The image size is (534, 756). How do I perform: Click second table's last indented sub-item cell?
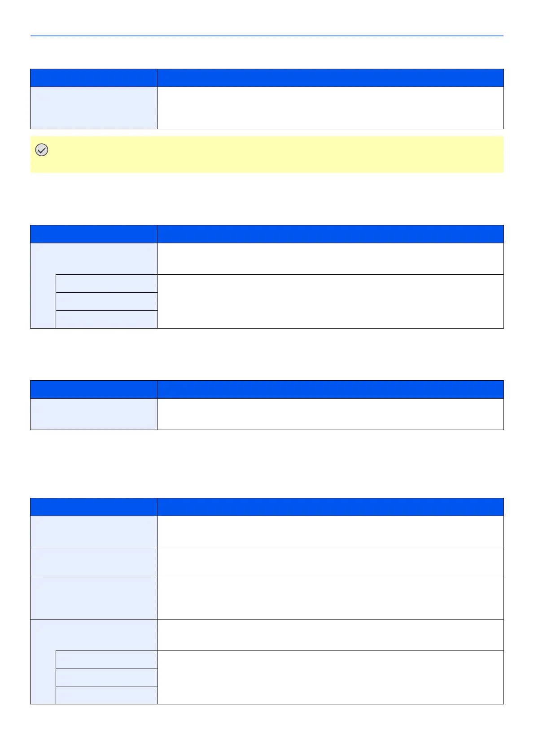pyautogui.click(x=106, y=319)
